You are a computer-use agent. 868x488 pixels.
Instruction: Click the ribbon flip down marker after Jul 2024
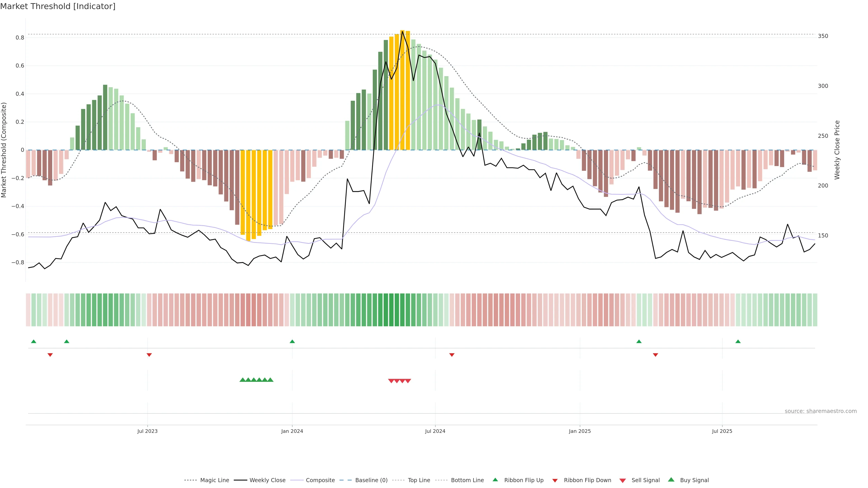(452, 355)
